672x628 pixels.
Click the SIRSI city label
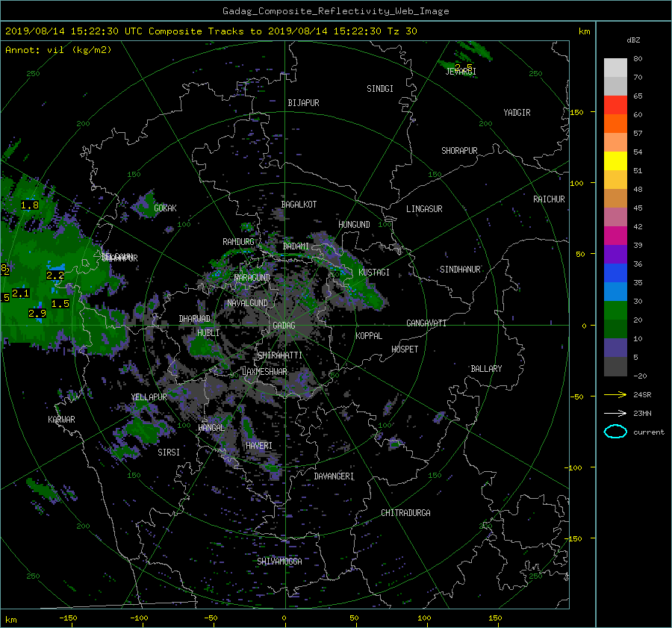pos(169,453)
